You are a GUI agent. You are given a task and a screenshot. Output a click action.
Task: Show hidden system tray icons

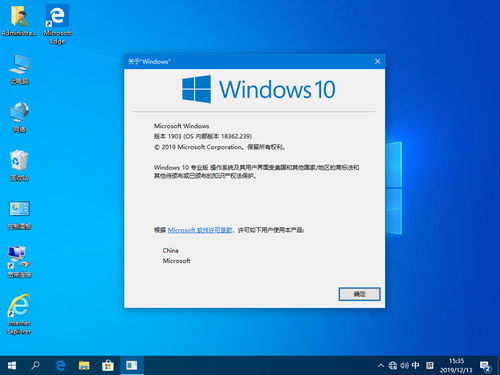pos(381,366)
